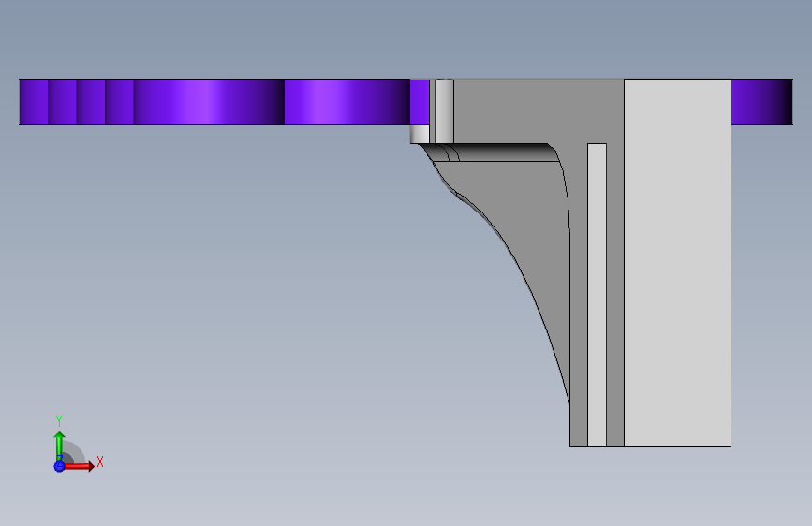Select purple flange segment right of gray block

point(761,102)
